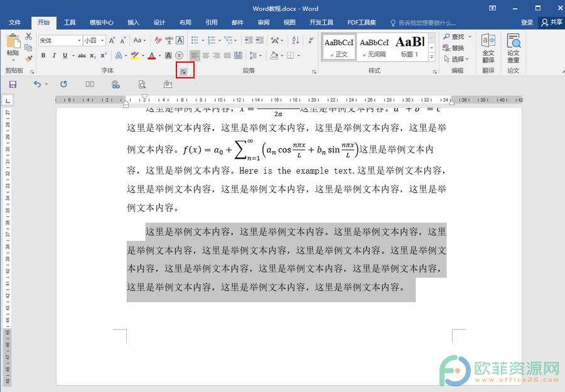This screenshot has width=565, height=392.
Task: Click the undo arrow icon
Action: (37, 84)
